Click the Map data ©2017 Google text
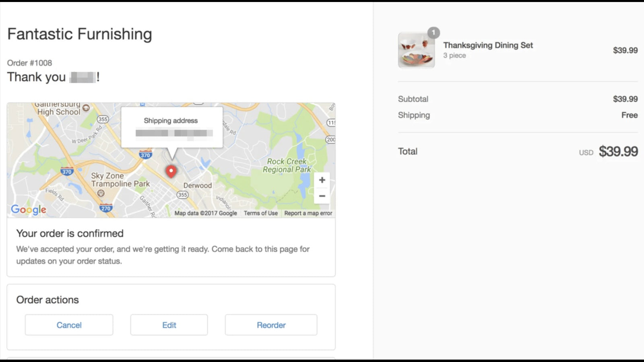The width and height of the screenshot is (644, 362). [x=206, y=213]
